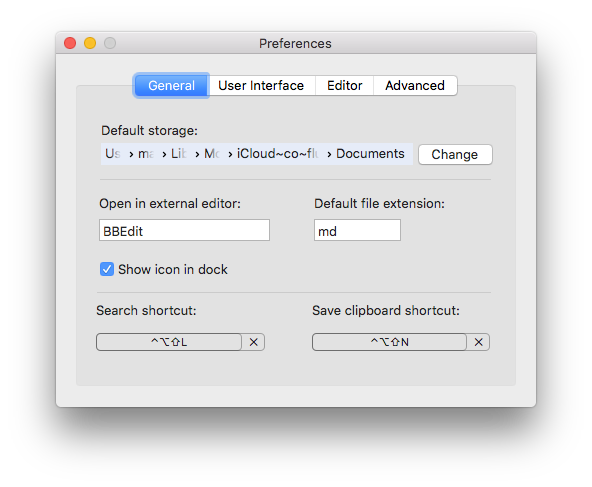Close the Preferences window with the red button
Viewport: 592px width, 487px height.
(70, 43)
